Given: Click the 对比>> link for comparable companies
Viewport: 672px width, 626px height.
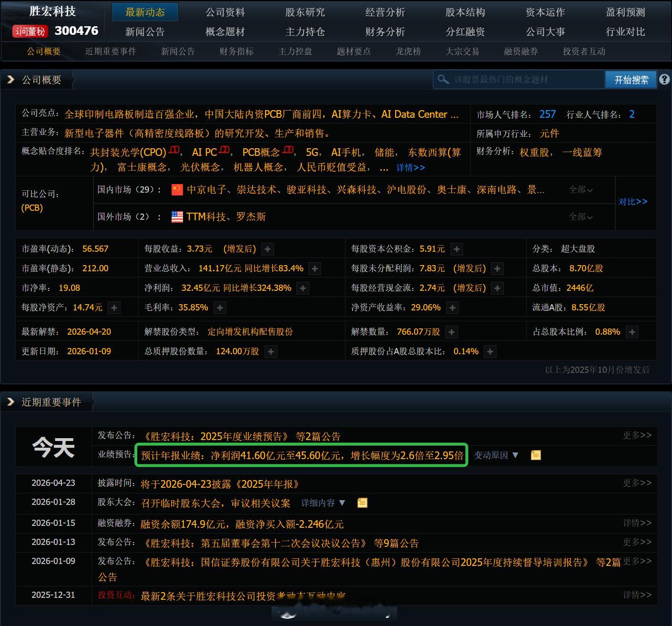Looking at the screenshot, I should click(633, 202).
